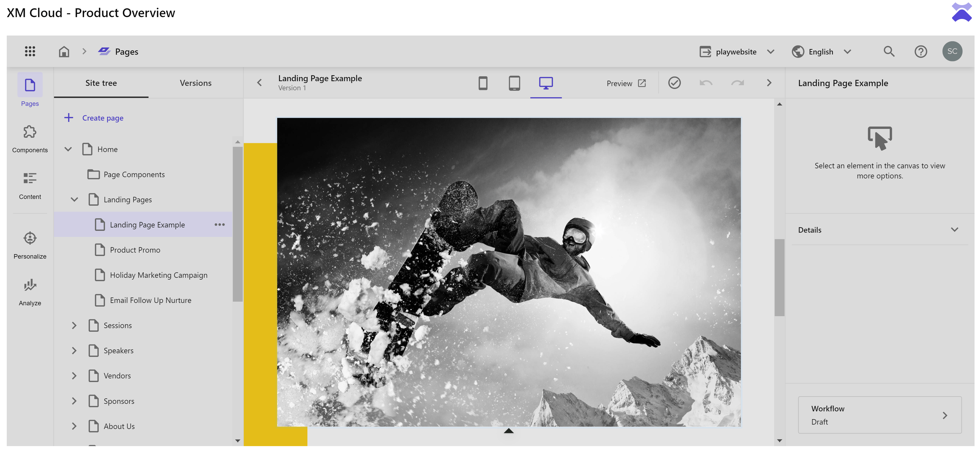Switch to tablet device view
The image size is (980, 450).
pos(514,83)
